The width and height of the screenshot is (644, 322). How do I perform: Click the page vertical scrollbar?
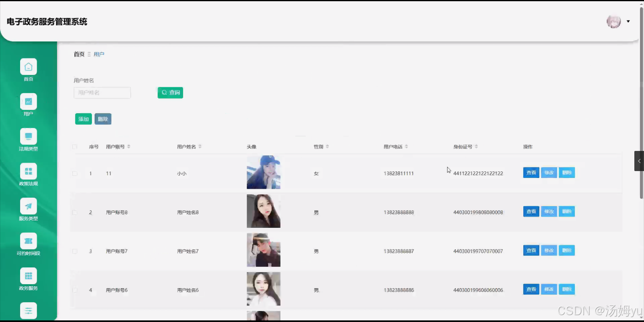pyautogui.click(x=642, y=103)
